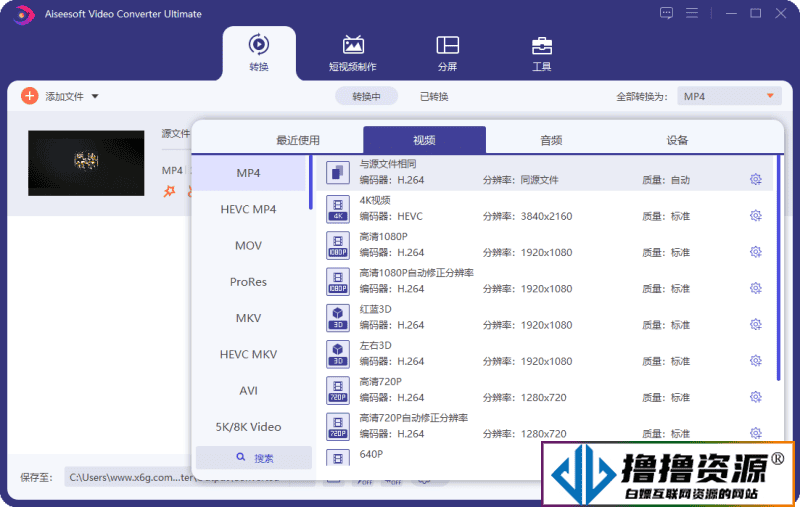Click the Aiseesoft app logo

pyautogui.click(x=22, y=14)
